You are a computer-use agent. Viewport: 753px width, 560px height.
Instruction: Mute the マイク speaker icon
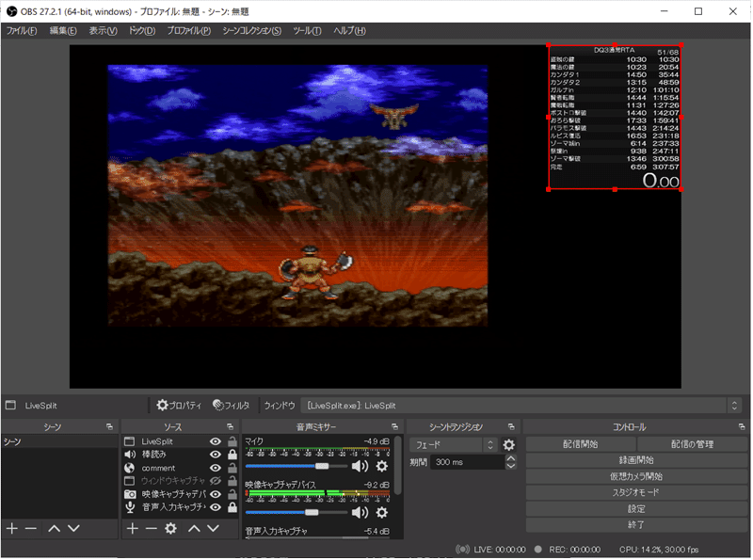360,467
